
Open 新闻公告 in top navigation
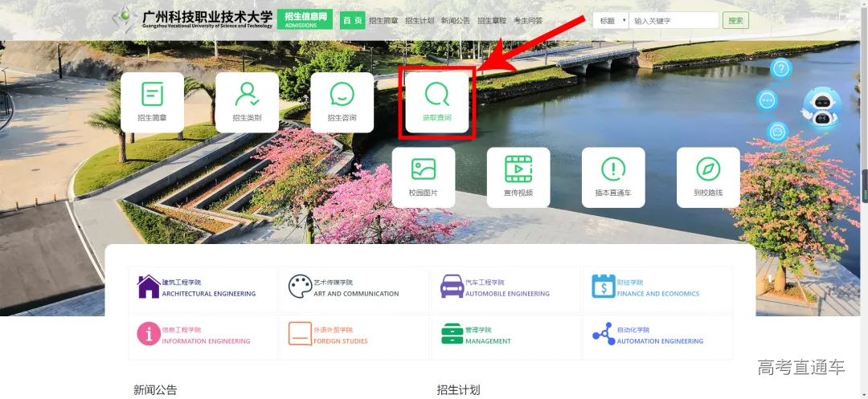point(455,21)
